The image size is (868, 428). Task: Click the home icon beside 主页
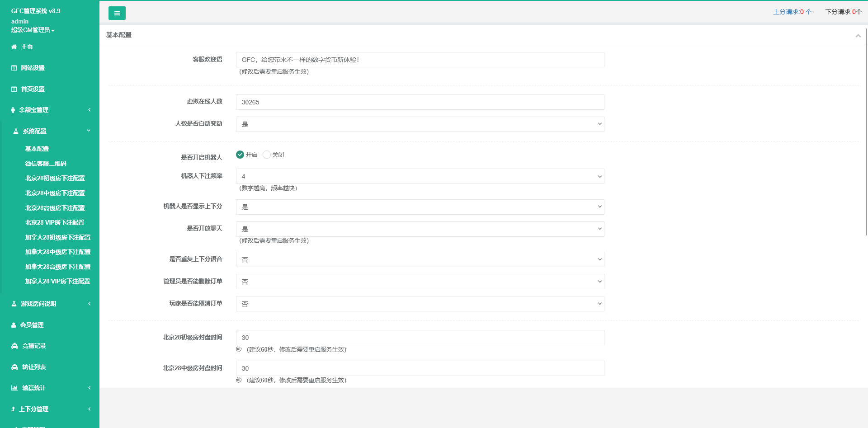[x=14, y=47]
